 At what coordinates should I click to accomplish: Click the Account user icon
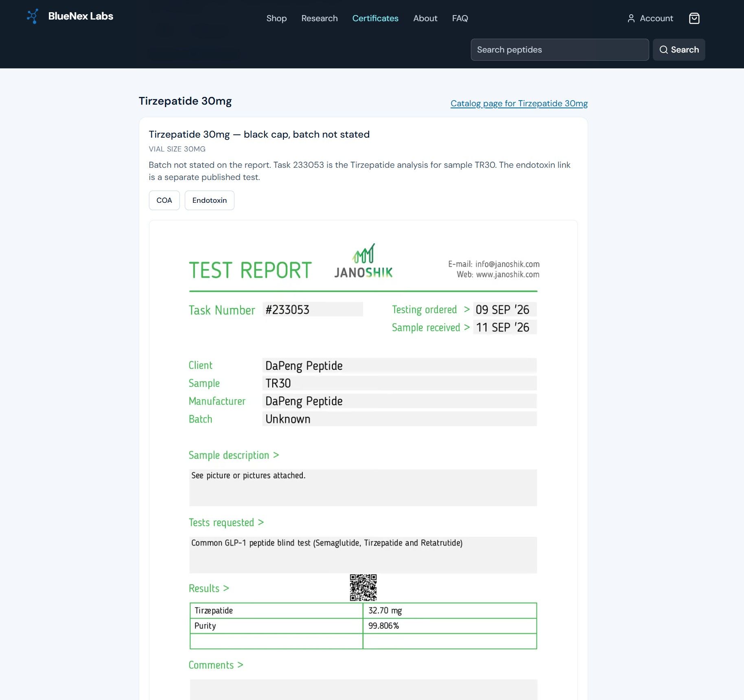[631, 18]
